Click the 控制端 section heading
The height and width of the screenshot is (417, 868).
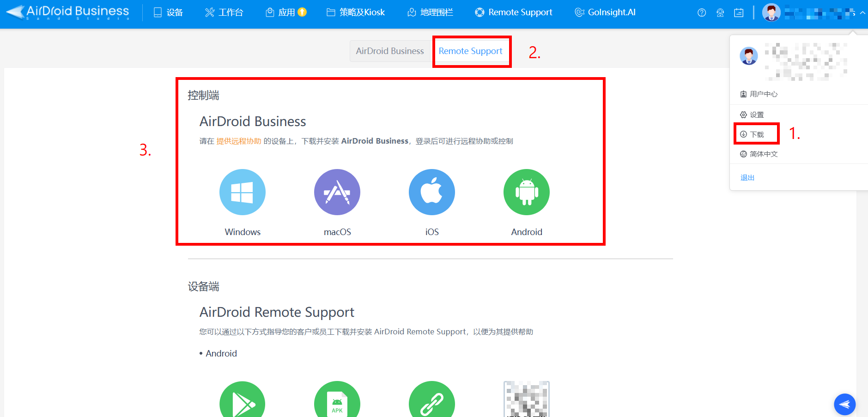(x=203, y=96)
